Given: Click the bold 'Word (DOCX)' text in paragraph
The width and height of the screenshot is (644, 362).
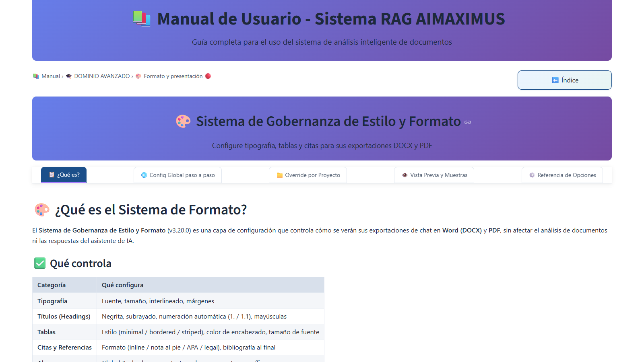Looking at the screenshot, I should pyautogui.click(x=462, y=230).
